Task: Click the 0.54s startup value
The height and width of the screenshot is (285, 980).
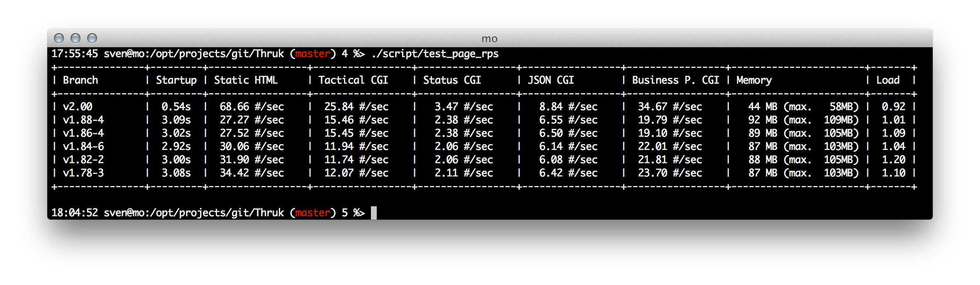Action: (176, 106)
